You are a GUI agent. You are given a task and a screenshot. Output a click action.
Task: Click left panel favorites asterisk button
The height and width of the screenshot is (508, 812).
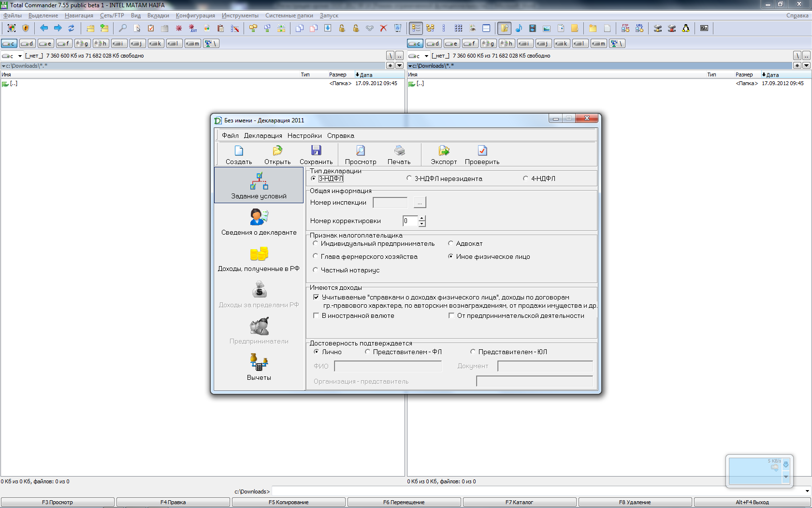click(391, 65)
